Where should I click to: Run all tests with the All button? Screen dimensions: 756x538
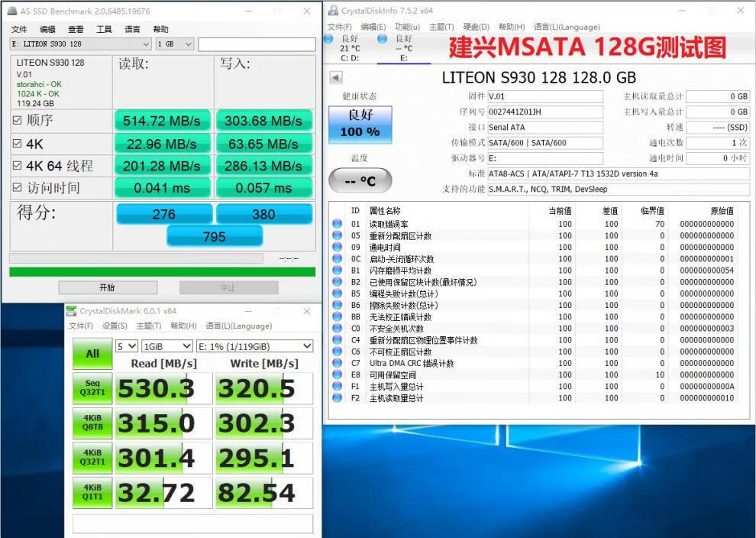pyautogui.click(x=92, y=354)
